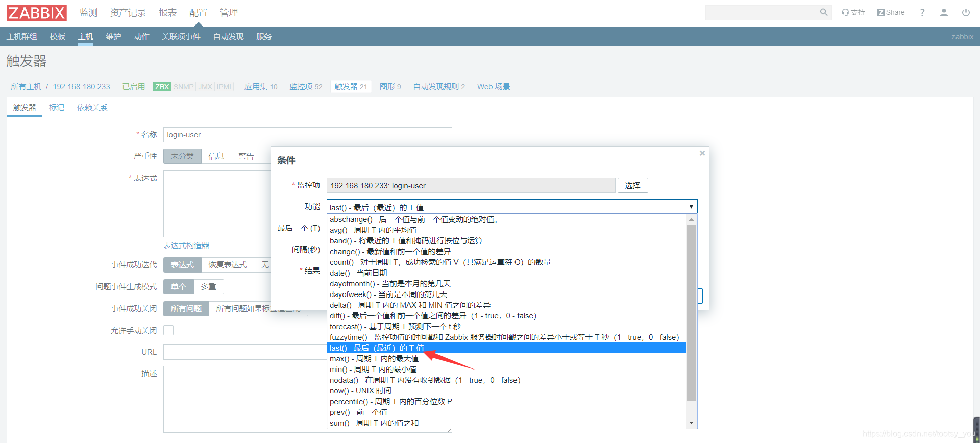
Task: Select severity 信息
Action: 216,156
